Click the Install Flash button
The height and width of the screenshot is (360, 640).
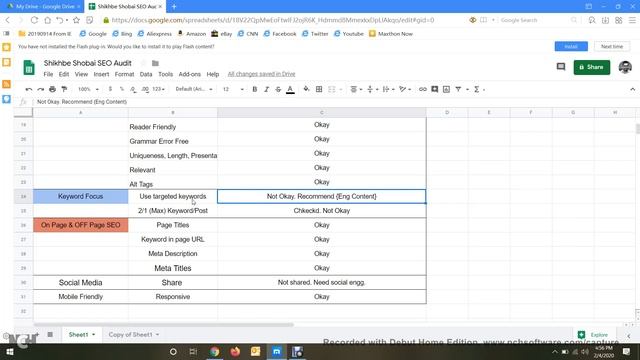(x=571, y=47)
